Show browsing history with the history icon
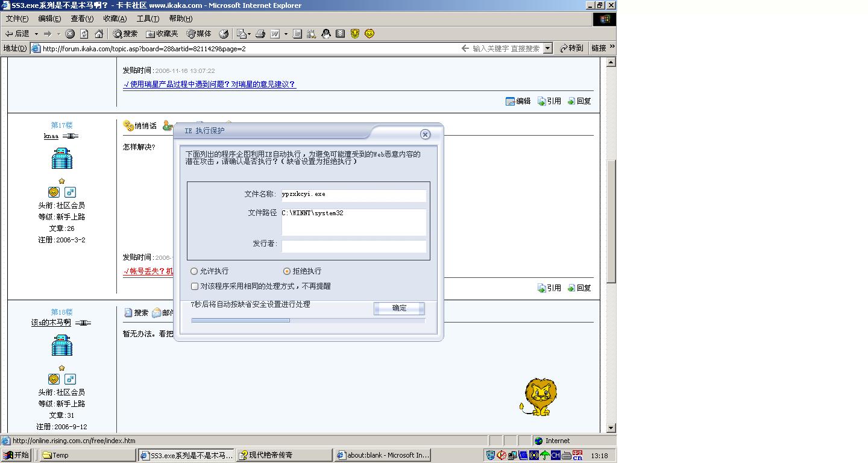The image size is (868, 463). pyautogui.click(x=224, y=34)
